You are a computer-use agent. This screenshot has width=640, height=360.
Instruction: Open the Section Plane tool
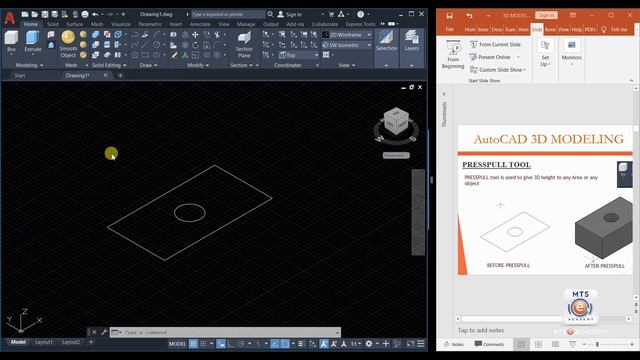coord(244,45)
